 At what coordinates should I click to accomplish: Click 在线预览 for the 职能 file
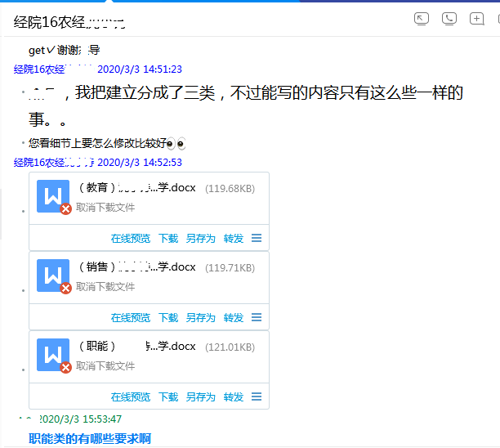click(131, 397)
